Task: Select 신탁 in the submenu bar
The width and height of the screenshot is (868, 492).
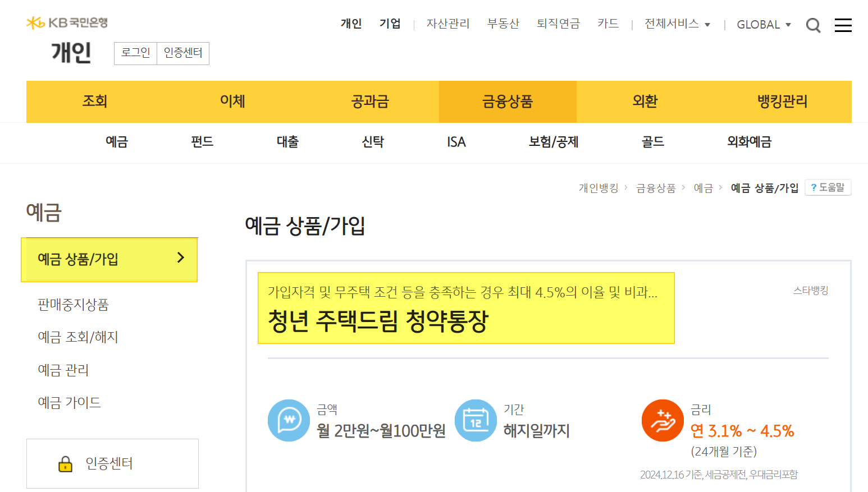Action: (x=373, y=142)
